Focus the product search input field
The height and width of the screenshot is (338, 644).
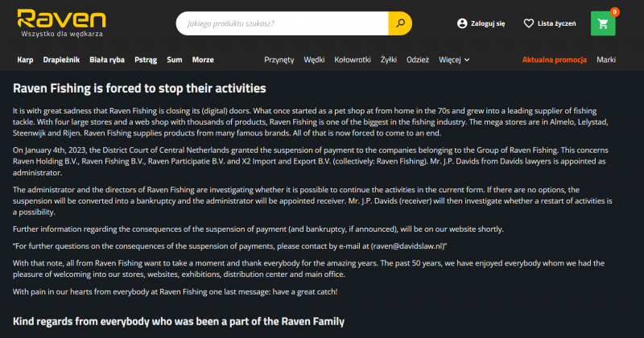pos(282,23)
